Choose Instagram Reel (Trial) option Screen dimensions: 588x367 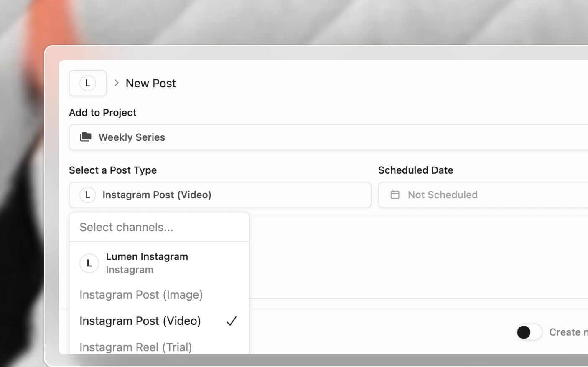tap(159, 347)
